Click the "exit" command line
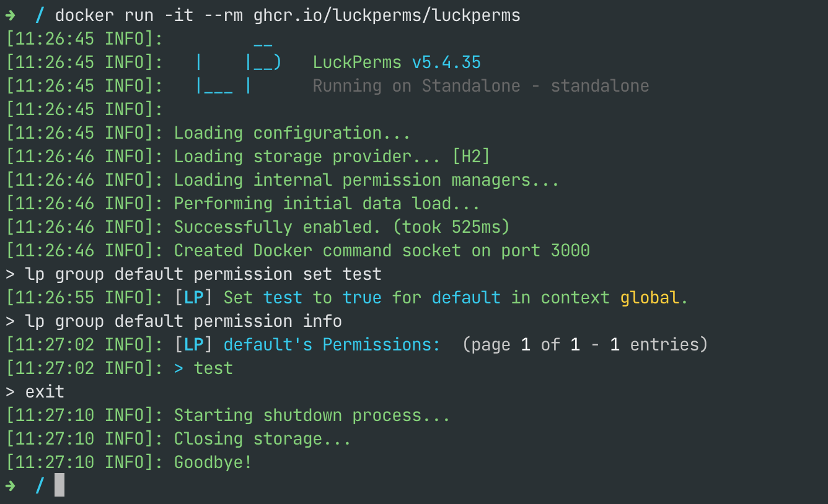The image size is (828, 504). click(x=45, y=392)
